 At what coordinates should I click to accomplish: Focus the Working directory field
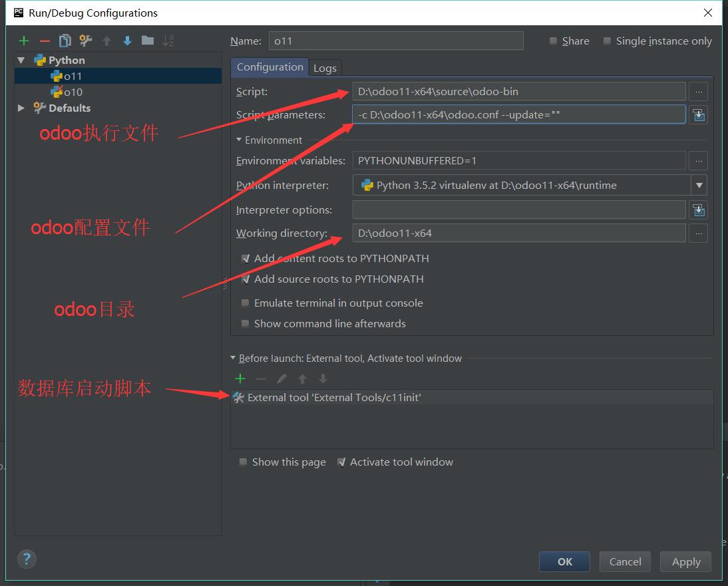click(519, 233)
